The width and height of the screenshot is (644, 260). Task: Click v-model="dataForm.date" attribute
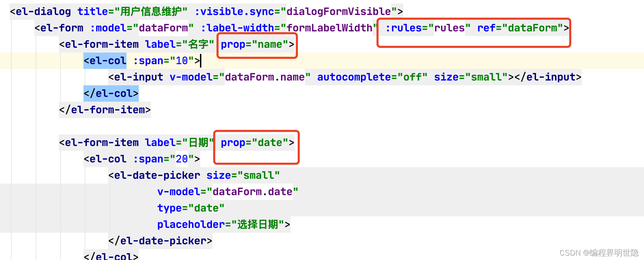[228, 192]
